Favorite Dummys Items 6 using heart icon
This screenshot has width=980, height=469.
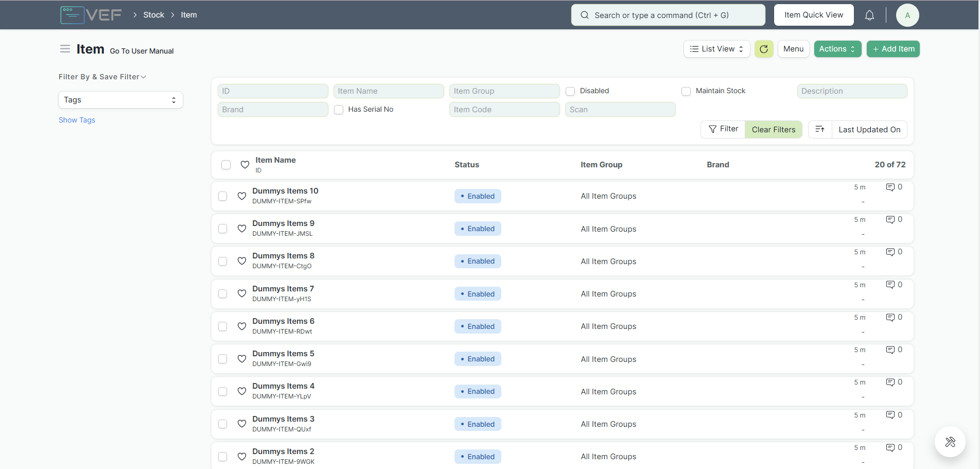pyautogui.click(x=242, y=326)
